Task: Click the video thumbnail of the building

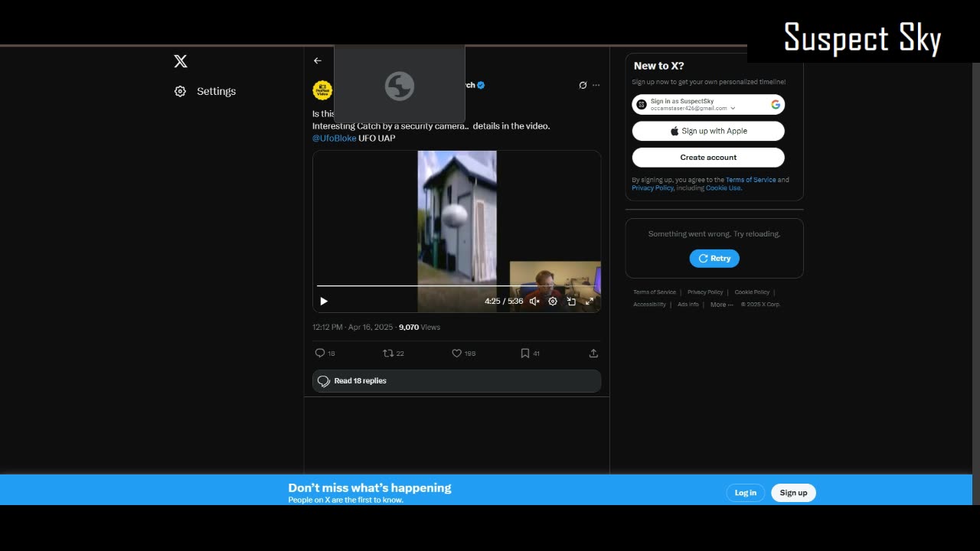Action: pos(457,231)
